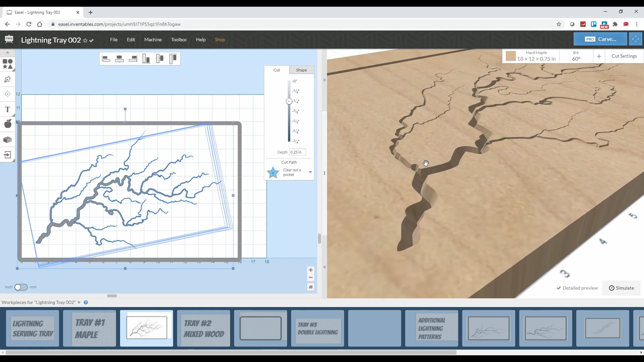Toggle the Detailed preview checkbox
The image size is (644, 362).
coord(577,288)
